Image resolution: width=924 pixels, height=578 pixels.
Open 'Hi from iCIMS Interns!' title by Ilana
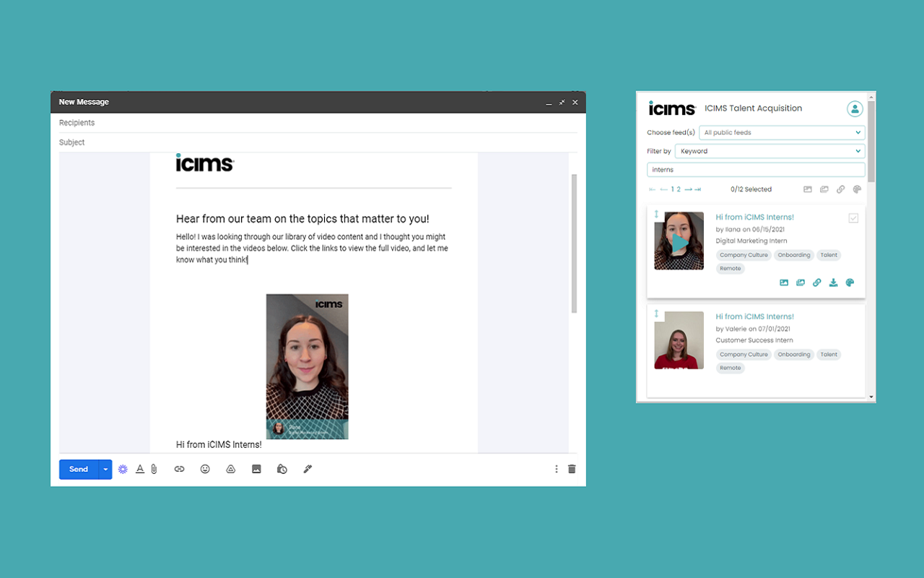(754, 217)
